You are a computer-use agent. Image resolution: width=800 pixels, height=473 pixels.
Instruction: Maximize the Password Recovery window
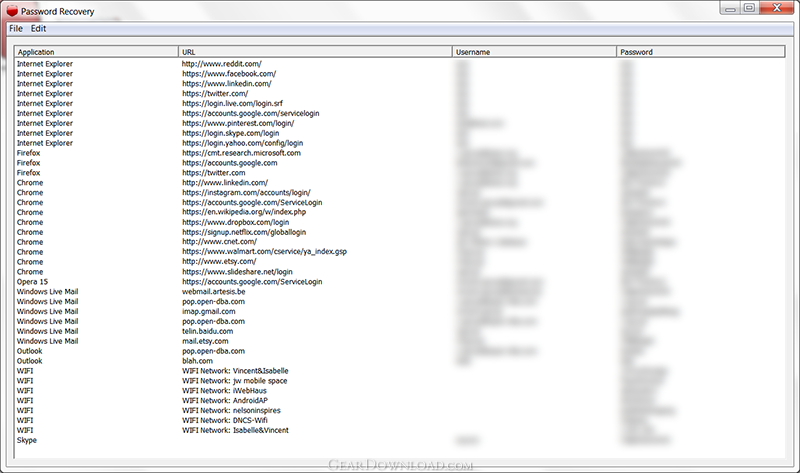click(x=749, y=8)
